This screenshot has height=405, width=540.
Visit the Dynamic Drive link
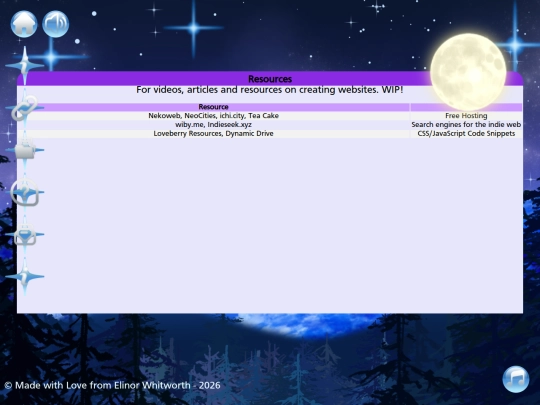coord(249,134)
